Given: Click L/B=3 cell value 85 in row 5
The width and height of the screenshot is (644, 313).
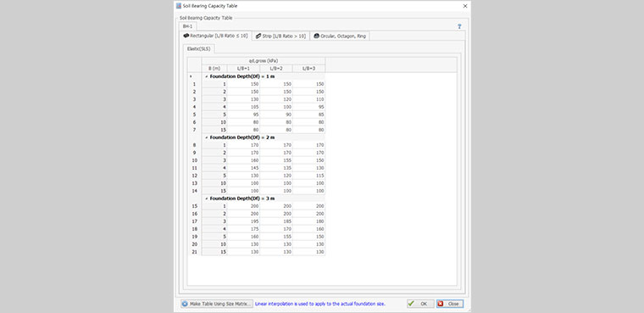Looking at the screenshot, I should pos(308,115).
